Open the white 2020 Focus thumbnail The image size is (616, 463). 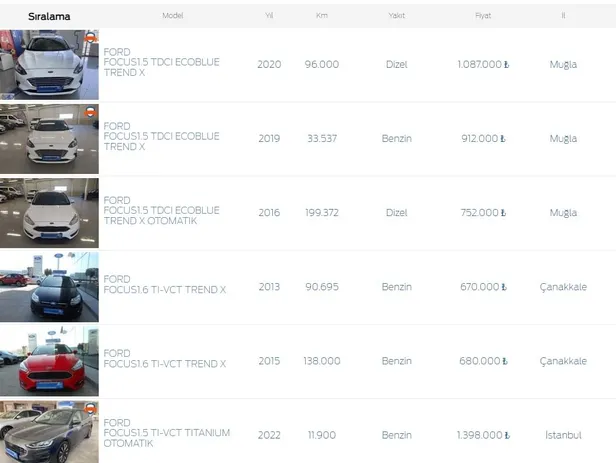tap(48, 64)
